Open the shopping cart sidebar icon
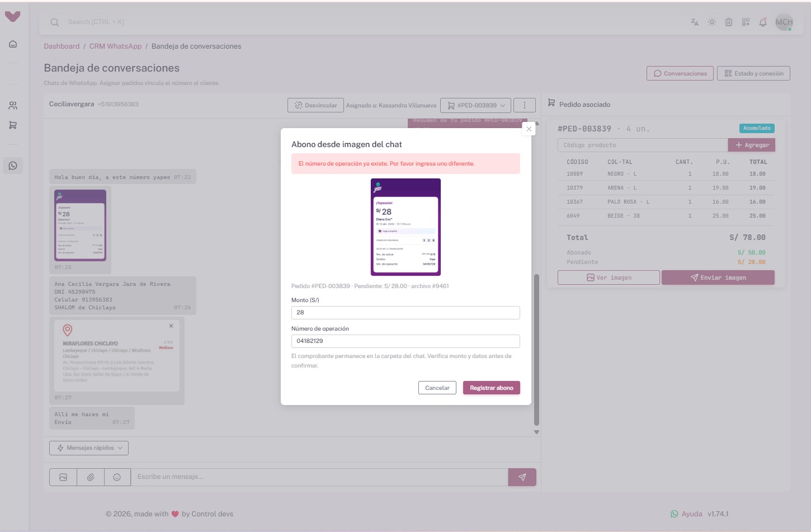This screenshot has height=532, width=811. click(x=13, y=125)
